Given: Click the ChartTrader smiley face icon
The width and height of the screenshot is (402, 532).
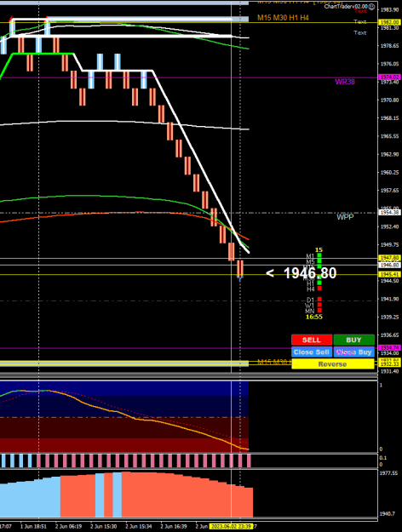Looking at the screenshot, I should coord(372,7).
